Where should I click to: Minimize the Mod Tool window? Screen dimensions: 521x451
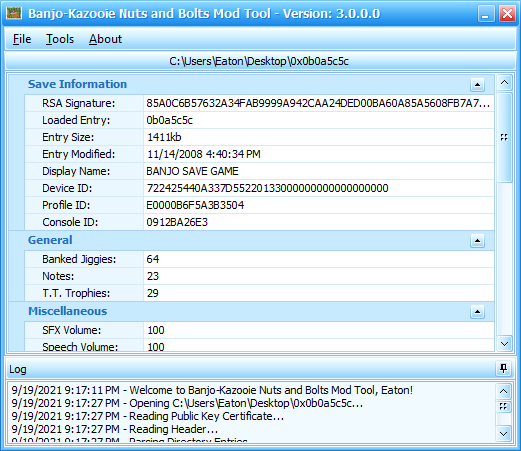click(485, 14)
